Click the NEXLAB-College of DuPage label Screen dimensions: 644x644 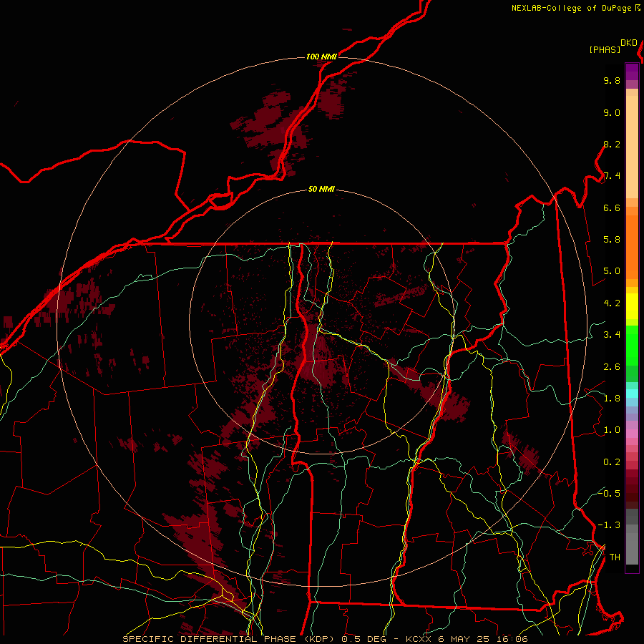[571, 8]
